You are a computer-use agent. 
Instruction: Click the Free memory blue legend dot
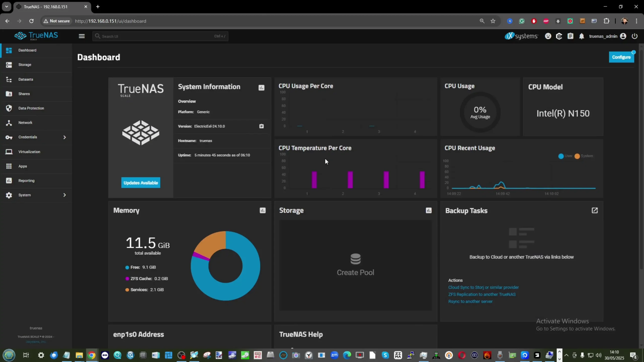point(127,267)
